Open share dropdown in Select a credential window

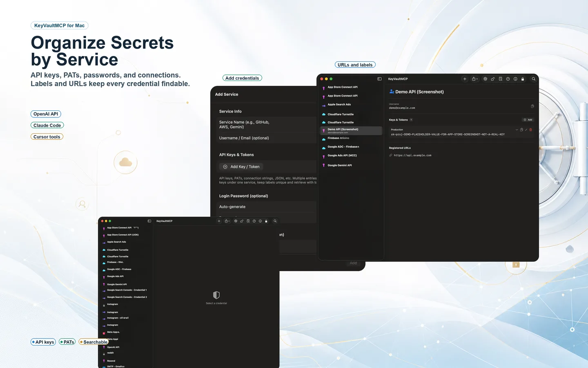coord(227,221)
